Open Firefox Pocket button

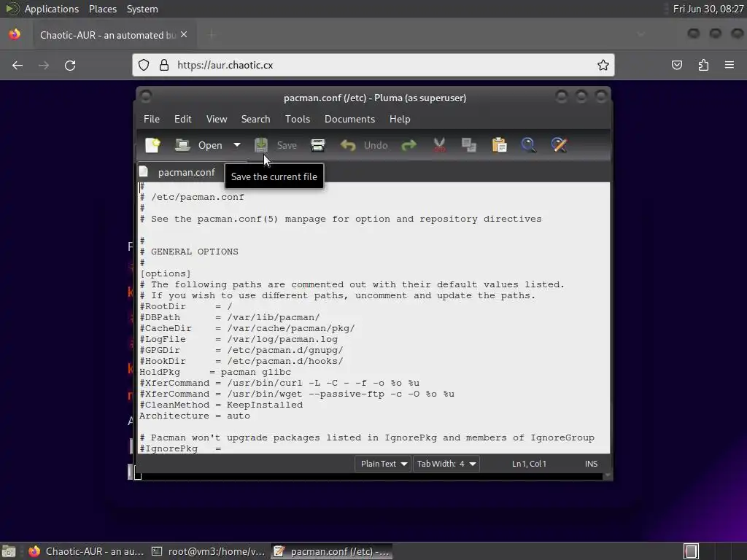tap(676, 65)
